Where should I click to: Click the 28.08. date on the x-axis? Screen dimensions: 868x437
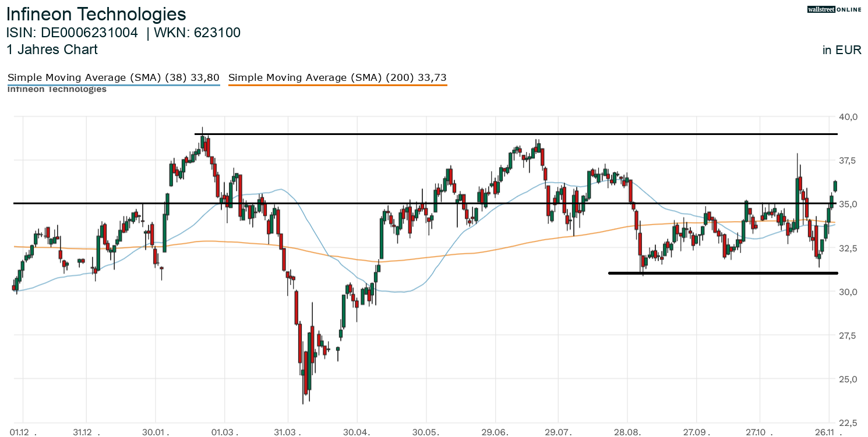(627, 432)
